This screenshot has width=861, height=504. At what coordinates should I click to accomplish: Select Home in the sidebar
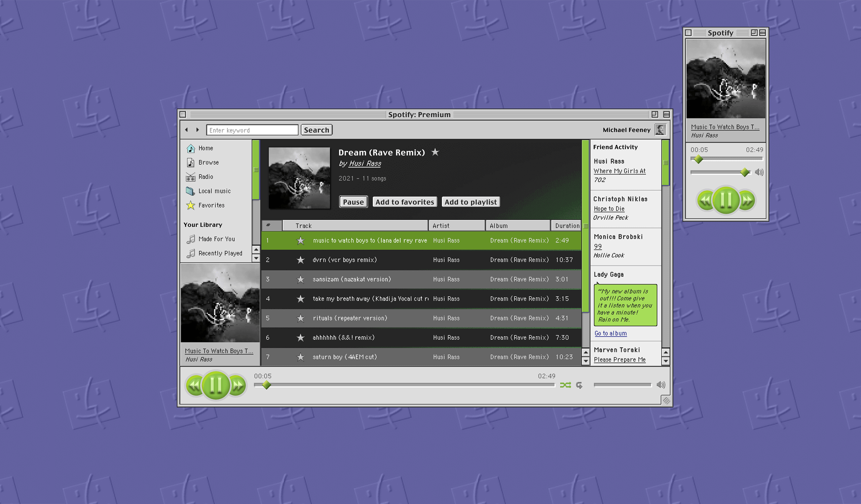click(x=206, y=148)
